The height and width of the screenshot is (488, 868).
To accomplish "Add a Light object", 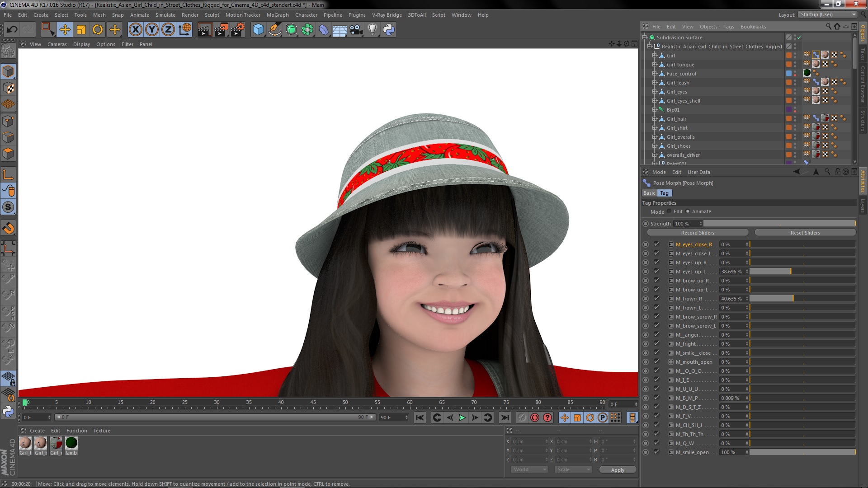I will click(372, 30).
